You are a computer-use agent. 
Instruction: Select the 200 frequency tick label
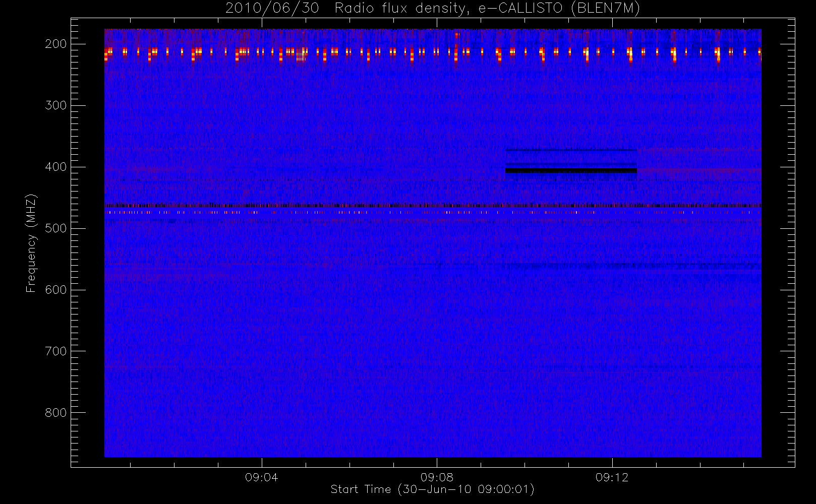pos(56,44)
